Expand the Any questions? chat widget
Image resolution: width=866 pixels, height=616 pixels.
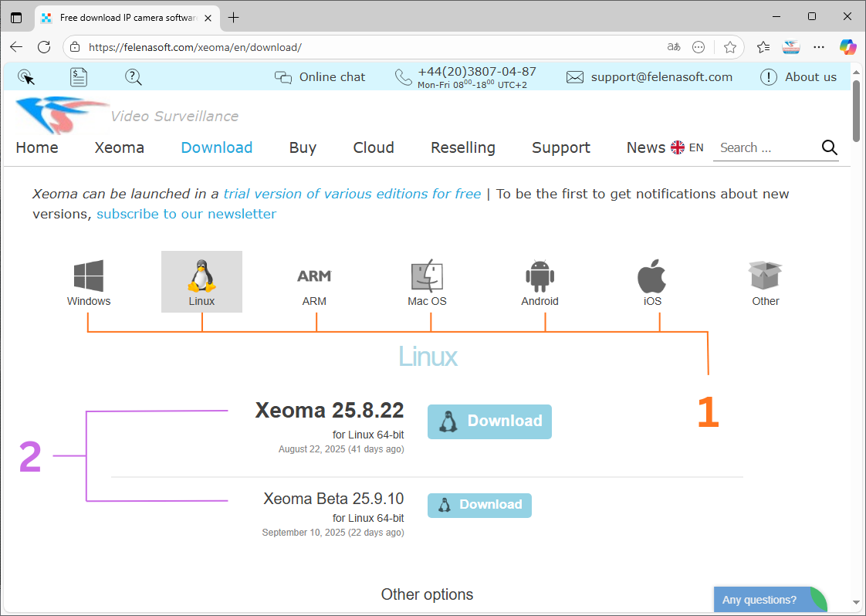pyautogui.click(x=760, y=599)
